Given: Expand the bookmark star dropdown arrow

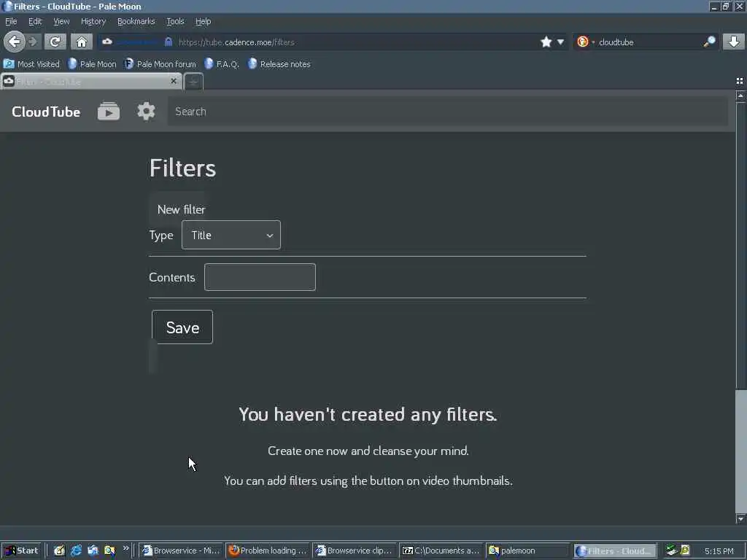Looking at the screenshot, I should [561, 42].
